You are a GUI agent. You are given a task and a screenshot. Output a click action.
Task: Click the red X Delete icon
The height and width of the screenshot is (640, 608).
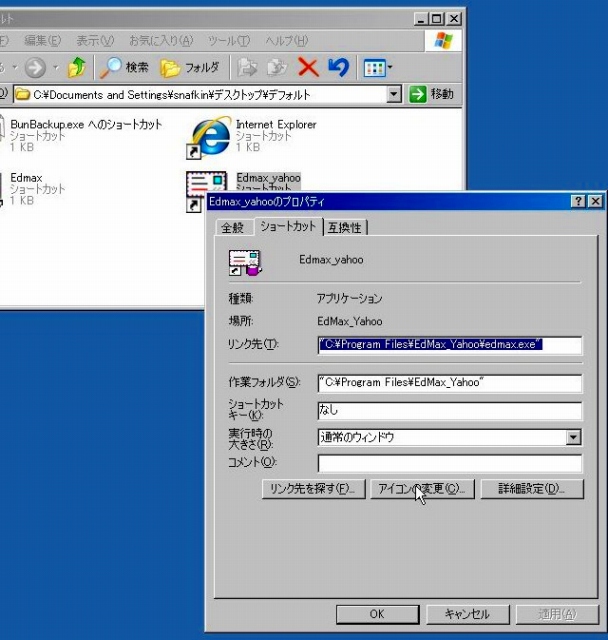tap(308, 67)
